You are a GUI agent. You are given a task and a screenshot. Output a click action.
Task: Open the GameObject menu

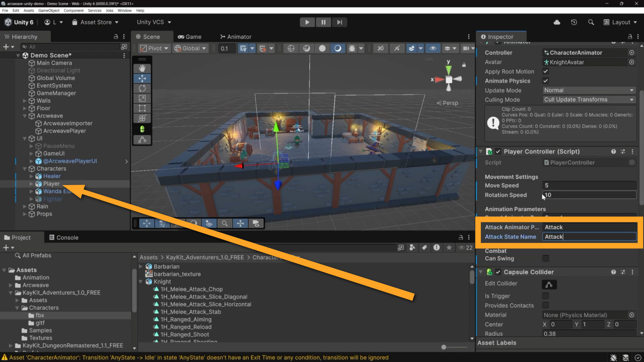click(49, 10)
